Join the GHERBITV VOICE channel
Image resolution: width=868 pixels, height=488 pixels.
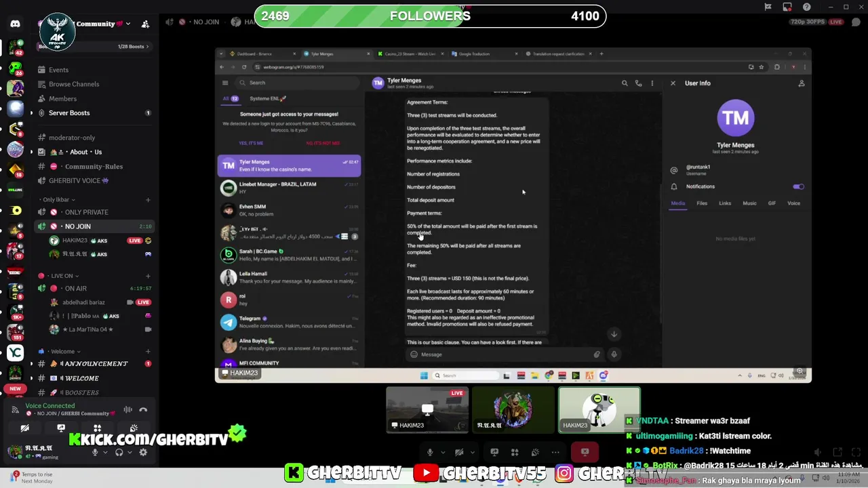coord(95,181)
